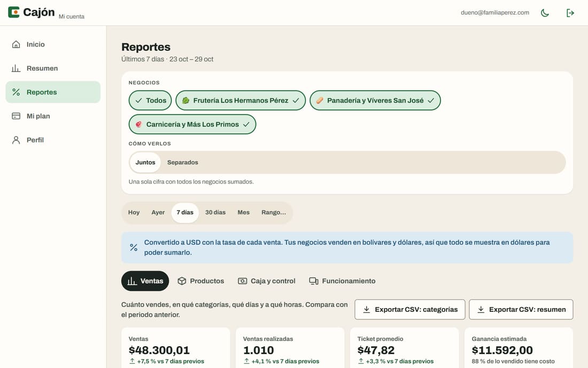Click the Una sola cifra helper text

(191, 181)
